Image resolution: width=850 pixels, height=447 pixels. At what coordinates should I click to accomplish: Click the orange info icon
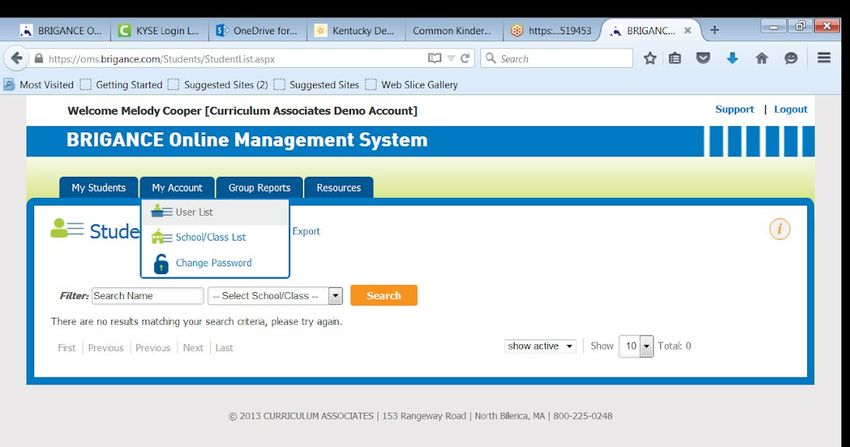pyautogui.click(x=780, y=229)
